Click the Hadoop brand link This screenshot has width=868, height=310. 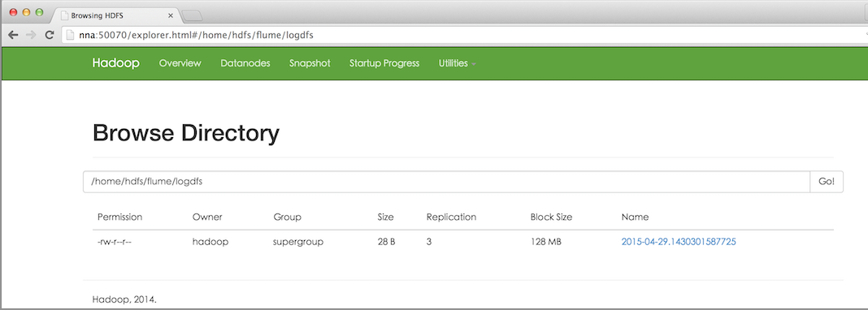pyautogui.click(x=115, y=63)
